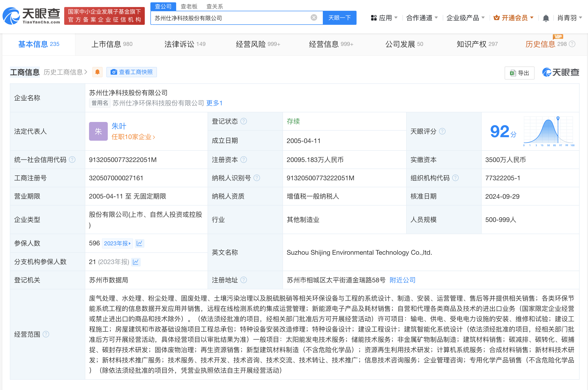Screen dimensions: 588x390
Task: Click the 导出 export button
Action: [519, 73]
